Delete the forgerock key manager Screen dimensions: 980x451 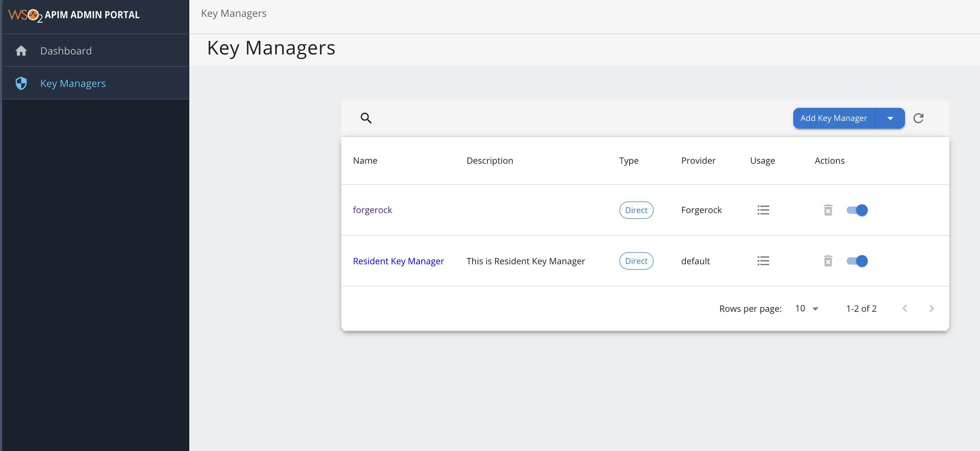828,210
